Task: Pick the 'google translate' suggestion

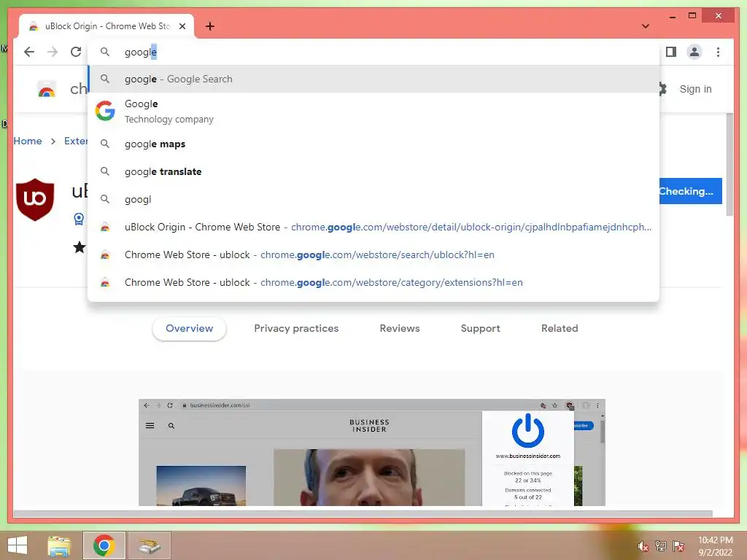Action: tap(373, 171)
